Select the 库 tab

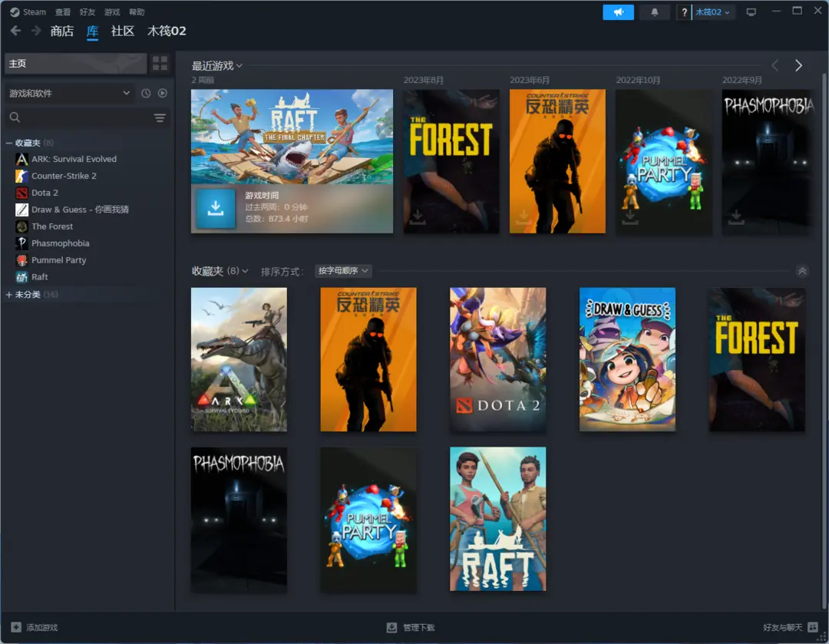(93, 31)
